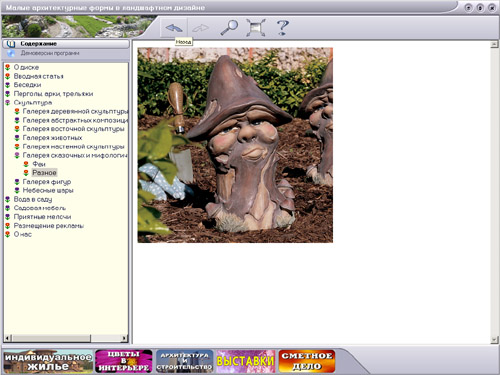This screenshot has width=500, height=375.
Task: Click the flower icon beside Беседки
Action: (8, 85)
